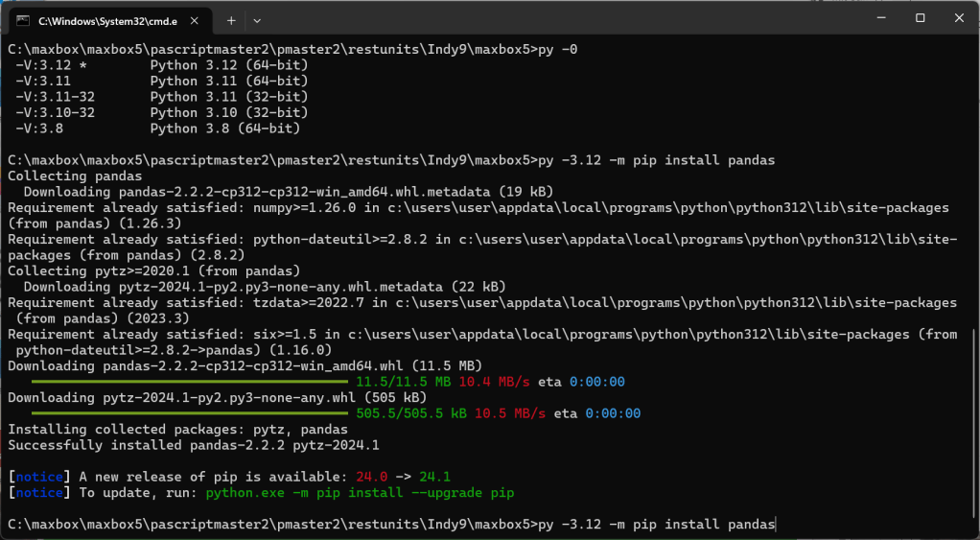
Task: Click the '-V:3.12 *' default Python entry
Action: (54, 65)
